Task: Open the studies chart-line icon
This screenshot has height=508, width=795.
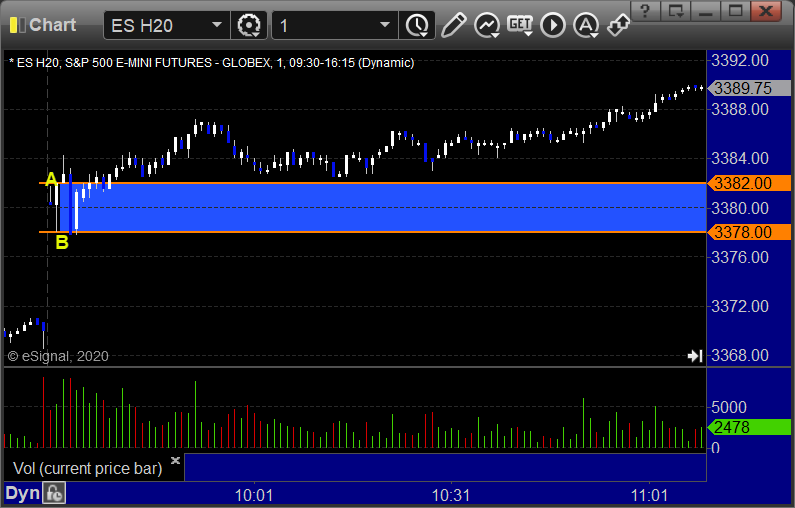Action: tap(487, 25)
